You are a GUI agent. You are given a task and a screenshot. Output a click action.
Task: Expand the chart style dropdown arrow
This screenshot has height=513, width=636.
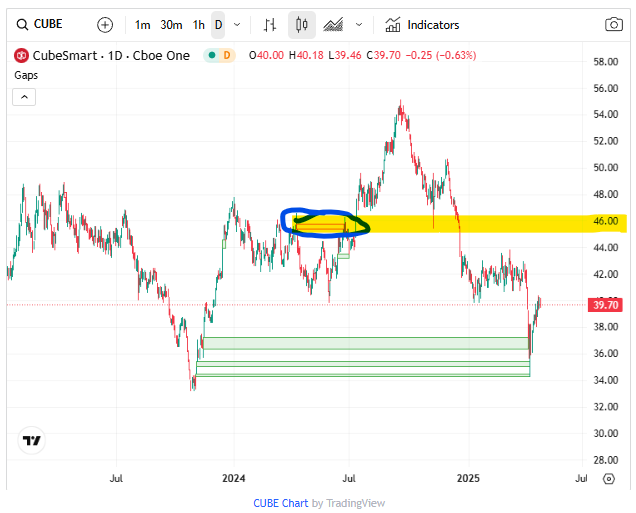359,25
